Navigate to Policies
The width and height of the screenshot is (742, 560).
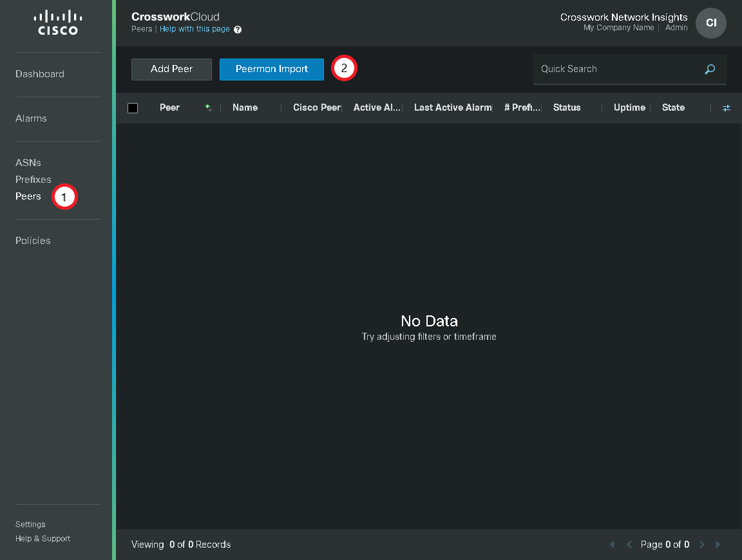[x=33, y=240]
